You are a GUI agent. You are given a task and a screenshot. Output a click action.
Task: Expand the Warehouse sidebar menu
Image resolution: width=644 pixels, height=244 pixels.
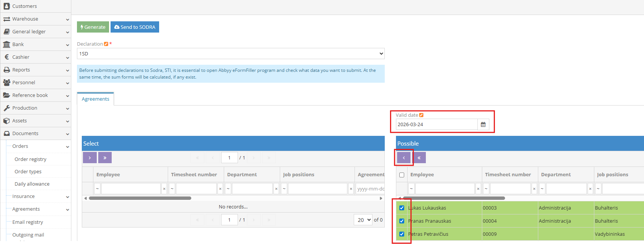(x=35, y=19)
